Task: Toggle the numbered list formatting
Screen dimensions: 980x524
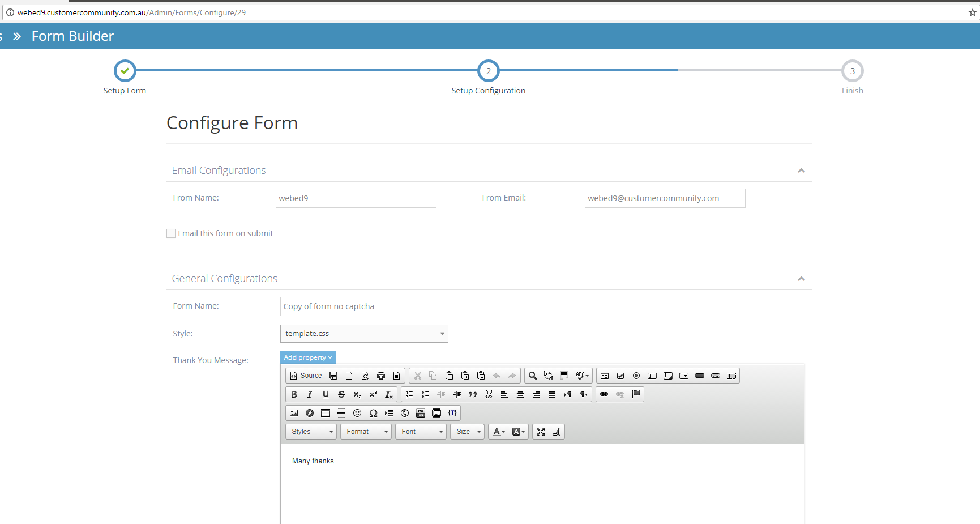Action: click(x=409, y=394)
